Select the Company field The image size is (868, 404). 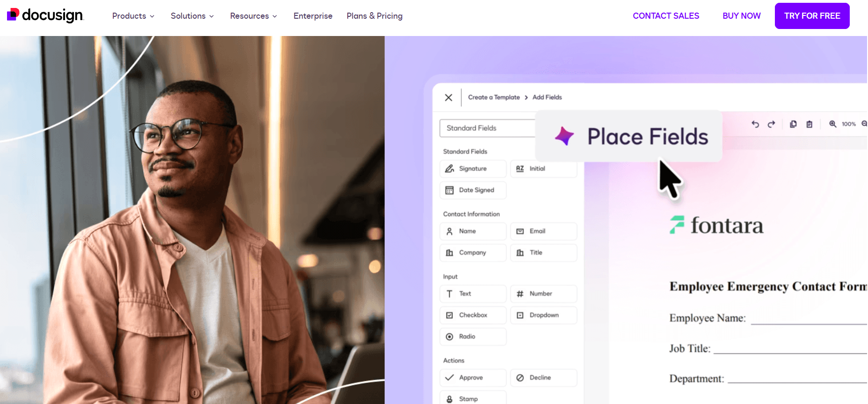[x=473, y=253]
